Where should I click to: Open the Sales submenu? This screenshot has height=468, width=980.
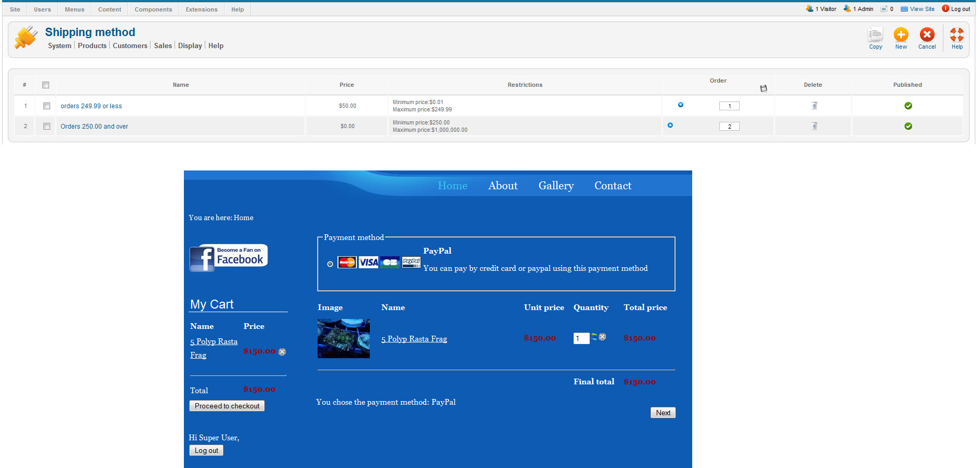[x=163, y=45]
